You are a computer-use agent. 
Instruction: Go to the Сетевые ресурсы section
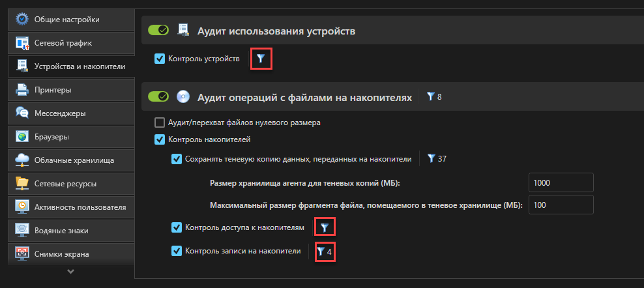(72, 183)
